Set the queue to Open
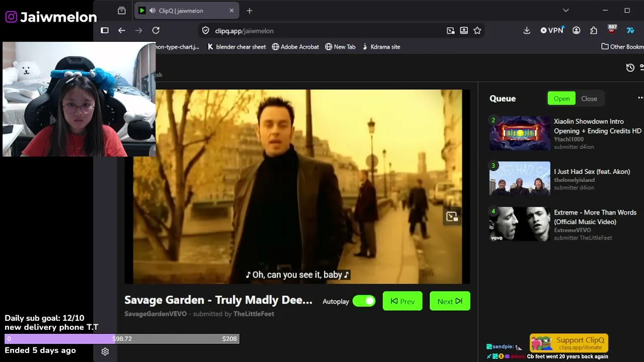 coord(561,99)
